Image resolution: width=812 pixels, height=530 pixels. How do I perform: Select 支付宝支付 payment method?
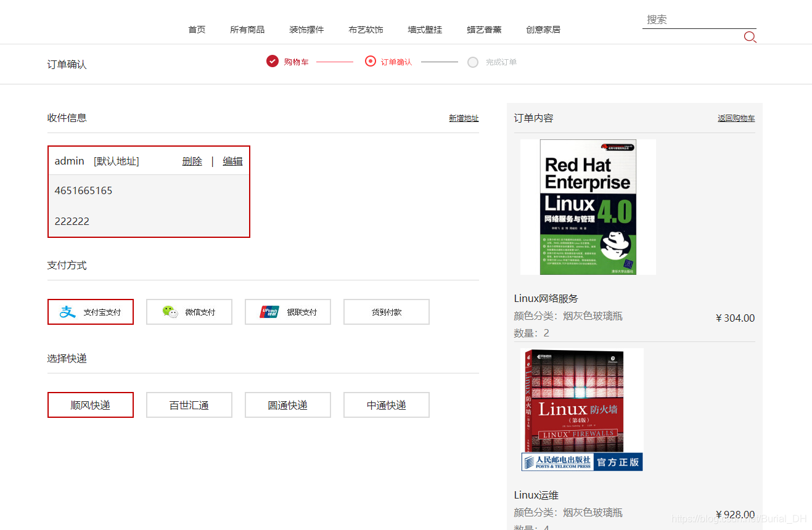point(91,312)
